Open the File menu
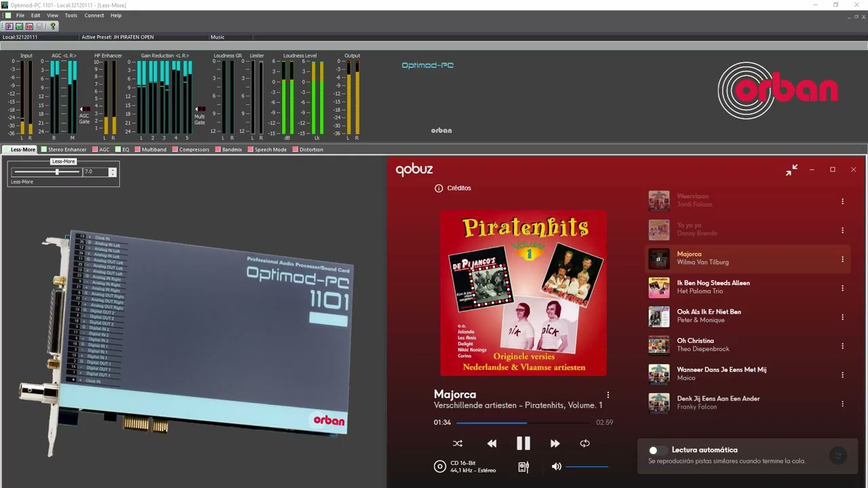Screen dimensions: 868x488 pyautogui.click(x=20, y=15)
